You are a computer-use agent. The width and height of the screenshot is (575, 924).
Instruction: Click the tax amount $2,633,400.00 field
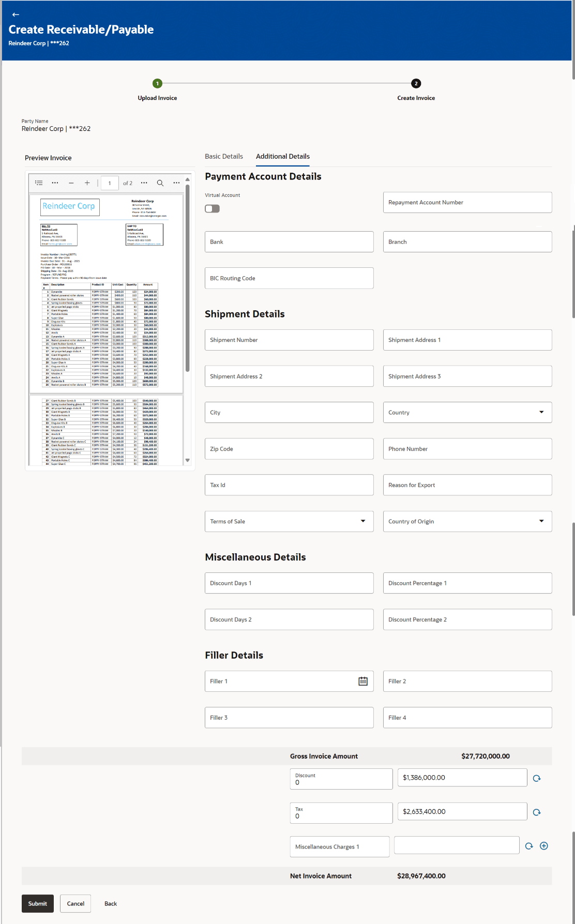[462, 811]
